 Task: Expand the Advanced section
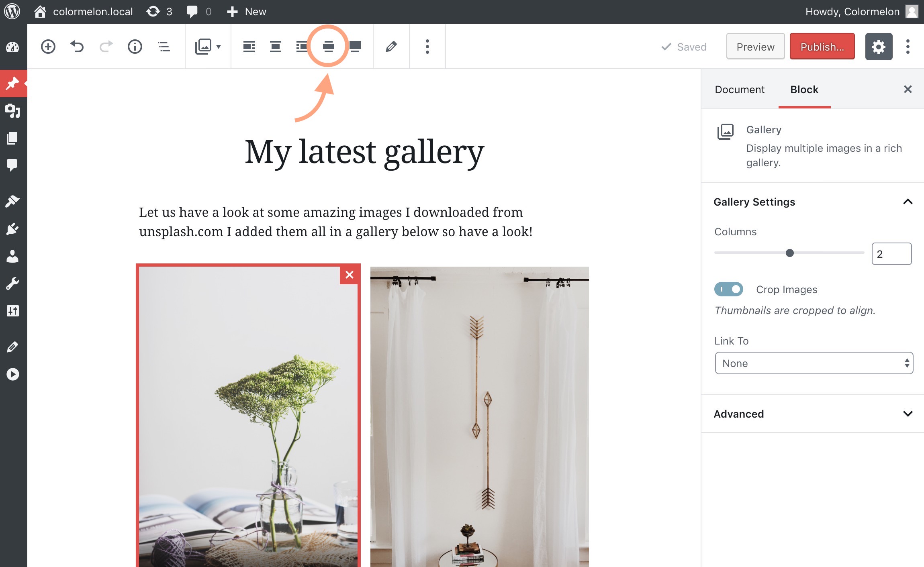pos(812,414)
